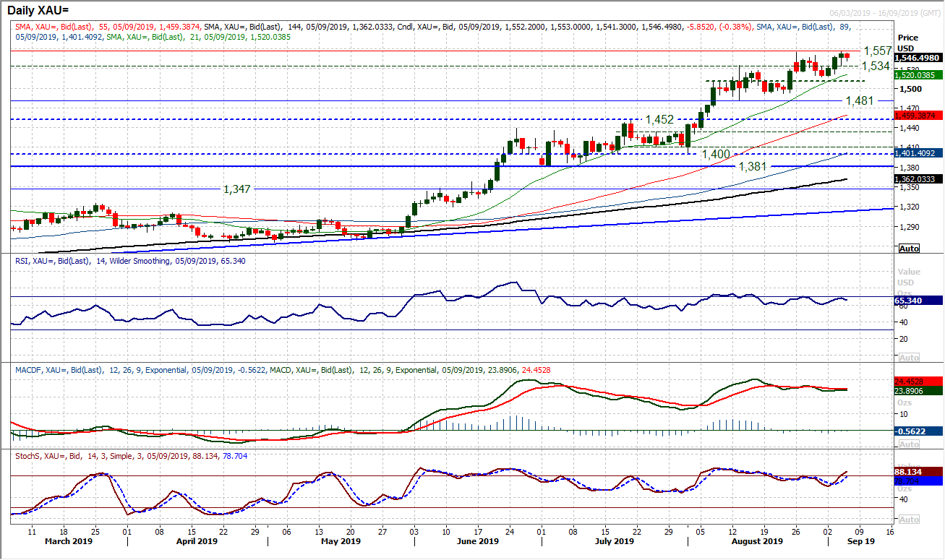945x560 pixels.
Task: Click the MACD histogram value -0.5622
Action: (918, 431)
